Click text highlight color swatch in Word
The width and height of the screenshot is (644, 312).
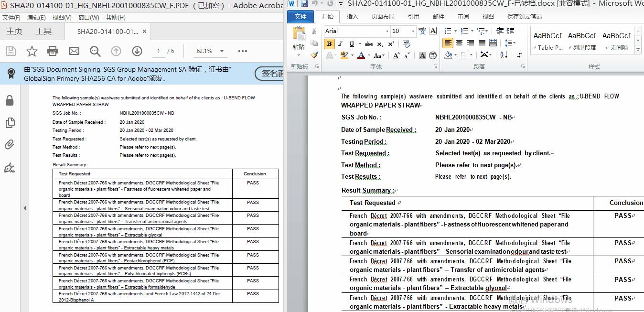[x=344, y=55]
